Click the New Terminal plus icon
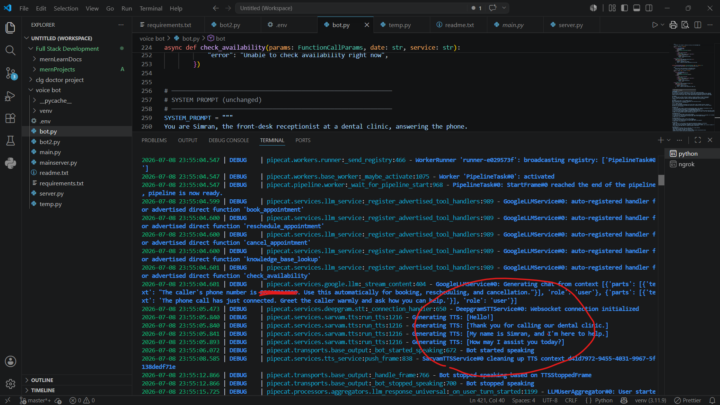The image size is (720, 405). [660, 140]
